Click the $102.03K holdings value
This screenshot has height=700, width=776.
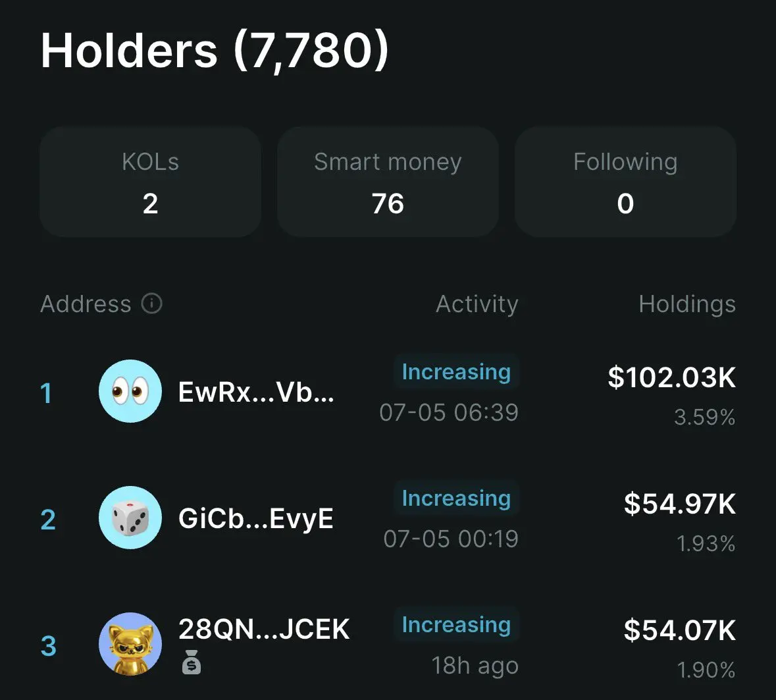(x=671, y=377)
